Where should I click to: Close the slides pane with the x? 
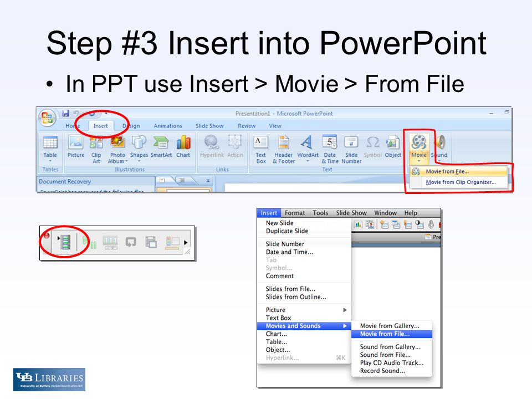[x=208, y=181]
